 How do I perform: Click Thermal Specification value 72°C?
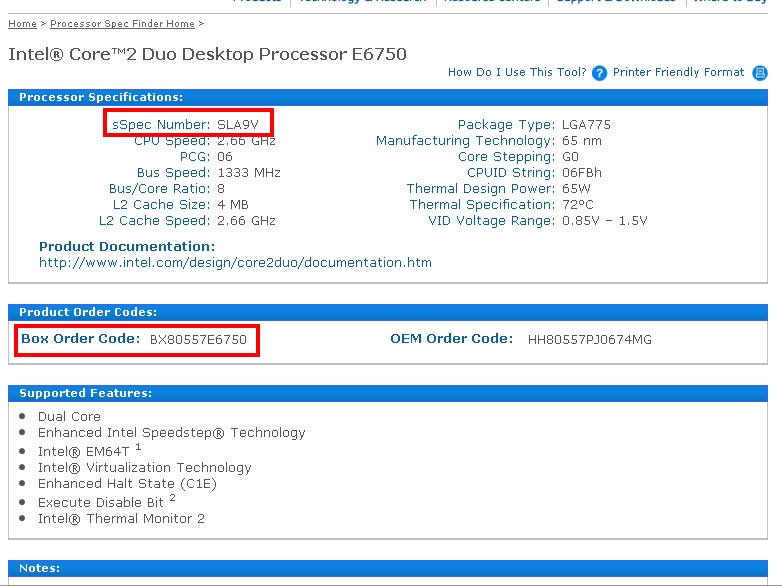click(578, 204)
